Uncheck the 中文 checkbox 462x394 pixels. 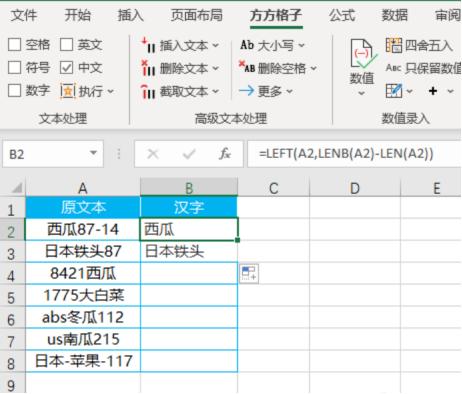pos(66,68)
